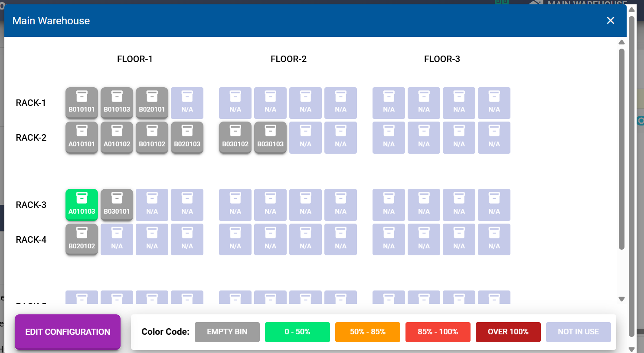Click the green 0 - 50% legend swatch
The width and height of the screenshot is (644, 353).
point(297,332)
